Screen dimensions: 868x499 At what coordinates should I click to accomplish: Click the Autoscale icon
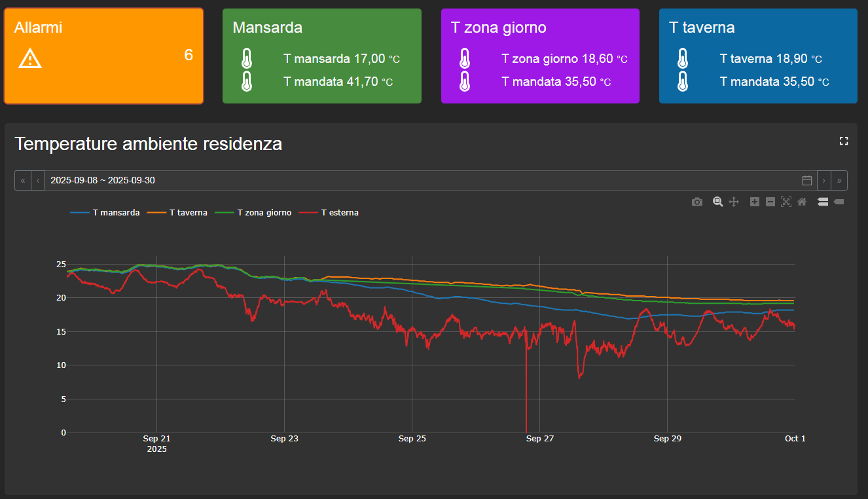coord(786,202)
